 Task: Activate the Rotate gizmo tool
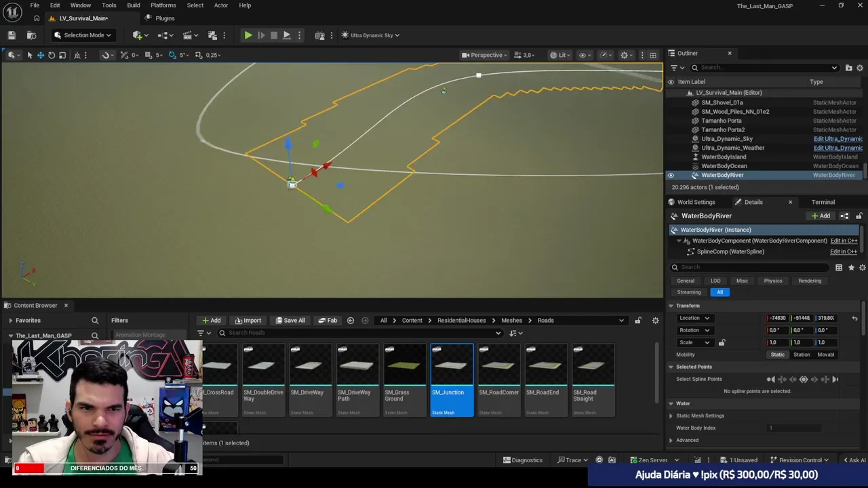pos(51,55)
